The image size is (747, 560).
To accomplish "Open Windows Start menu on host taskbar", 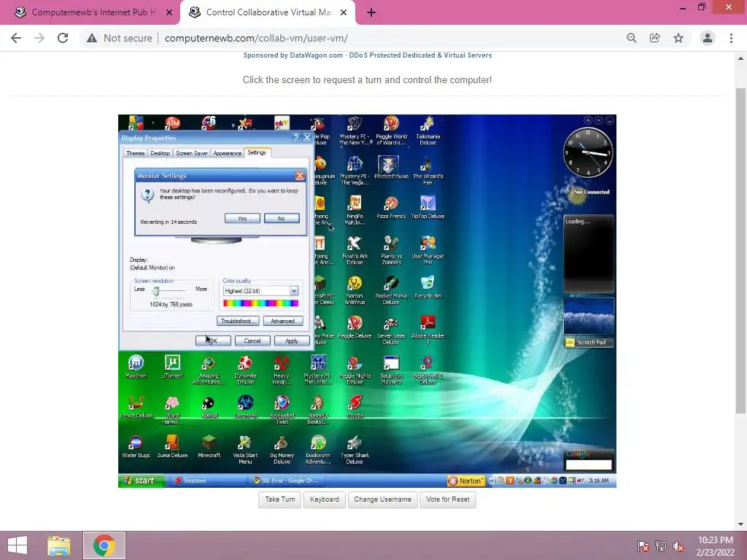I will pos(18,545).
